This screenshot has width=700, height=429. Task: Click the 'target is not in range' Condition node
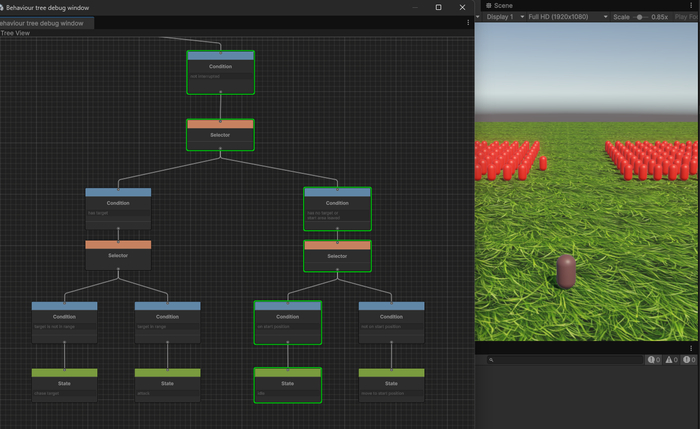click(64, 318)
